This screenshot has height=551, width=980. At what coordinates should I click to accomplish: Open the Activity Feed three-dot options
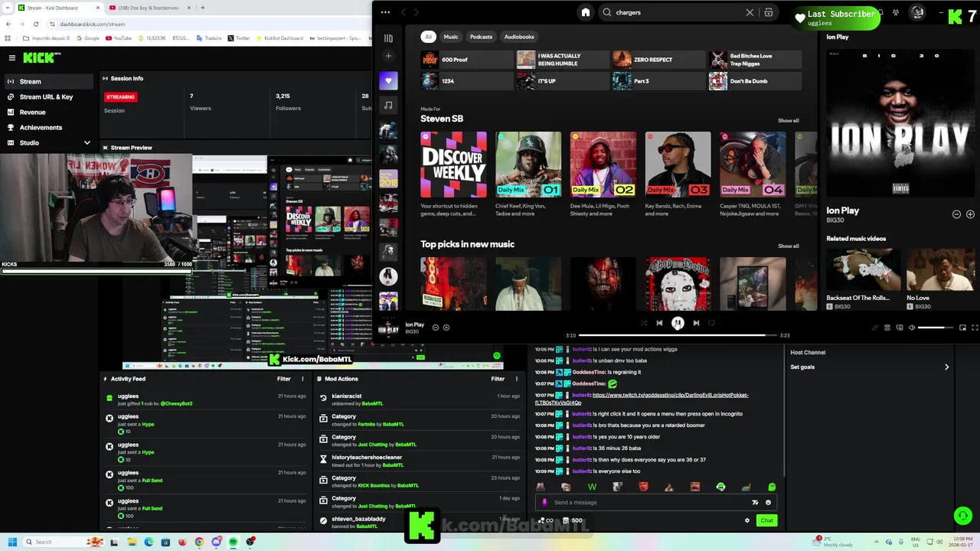point(302,379)
